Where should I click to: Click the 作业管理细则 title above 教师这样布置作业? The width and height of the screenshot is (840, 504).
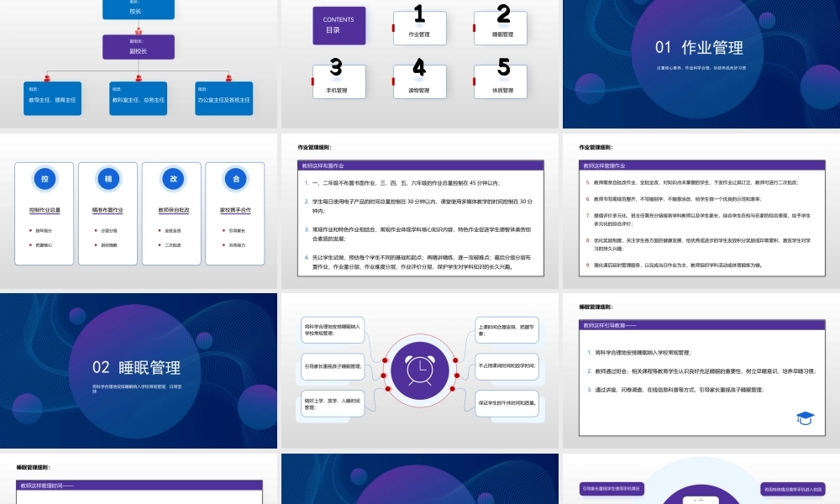coord(314,147)
